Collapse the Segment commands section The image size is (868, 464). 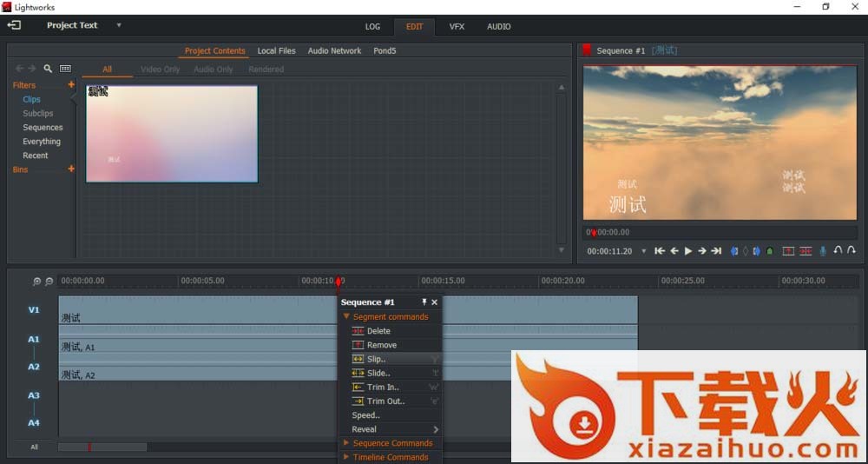[346, 316]
